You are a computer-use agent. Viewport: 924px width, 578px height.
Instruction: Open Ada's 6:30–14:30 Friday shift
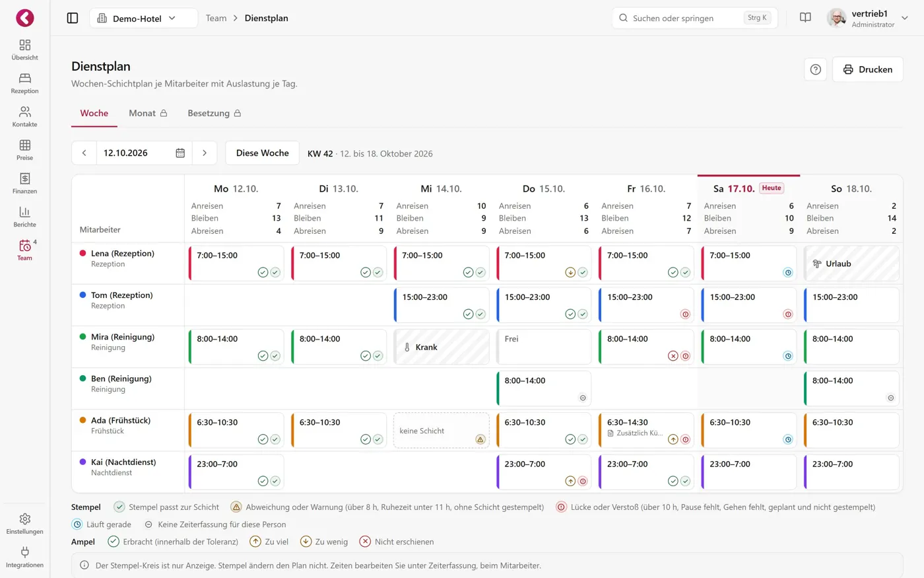point(646,430)
